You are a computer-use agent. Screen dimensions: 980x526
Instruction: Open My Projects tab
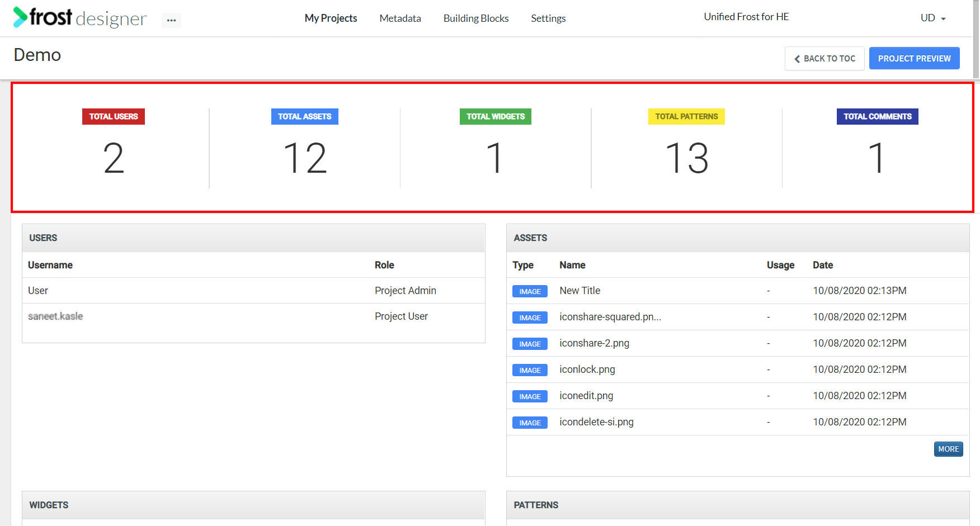(x=331, y=18)
